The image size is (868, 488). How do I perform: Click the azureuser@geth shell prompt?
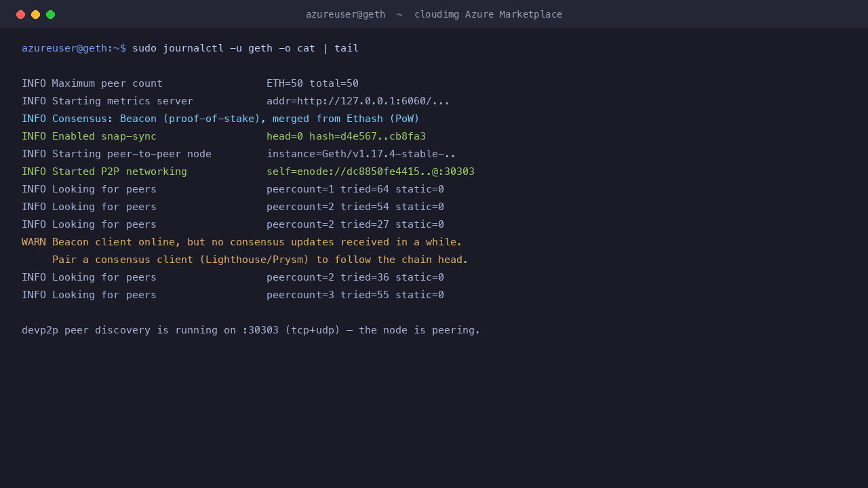click(x=74, y=48)
